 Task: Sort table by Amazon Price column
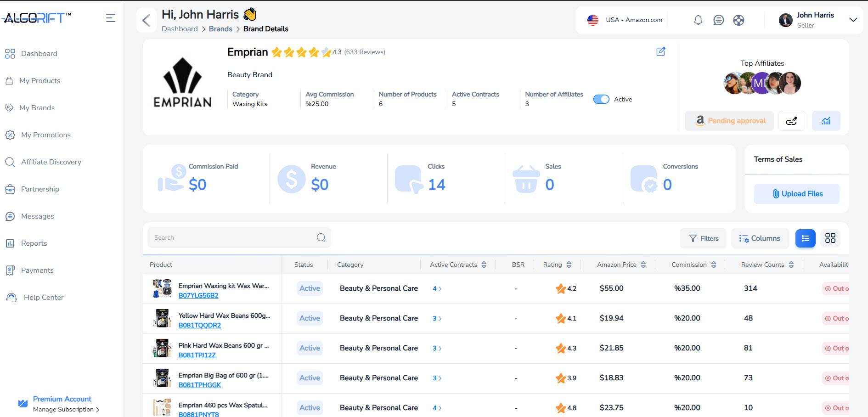pos(643,265)
